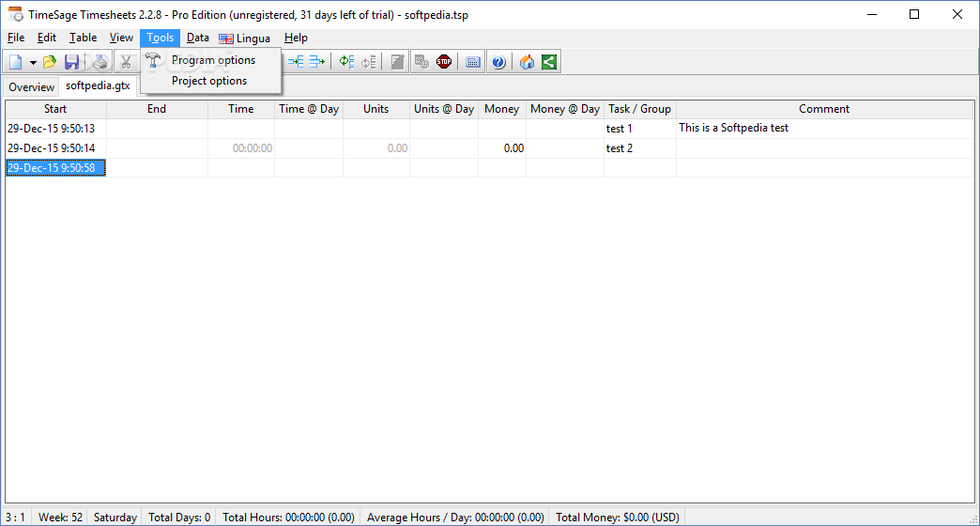Click the green refresh rows icon
The image size is (980, 526).
pos(347,62)
